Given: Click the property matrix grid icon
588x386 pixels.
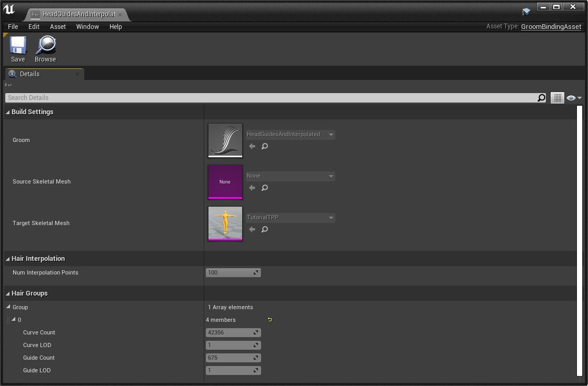Looking at the screenshot, I should [x=557, y=98].
